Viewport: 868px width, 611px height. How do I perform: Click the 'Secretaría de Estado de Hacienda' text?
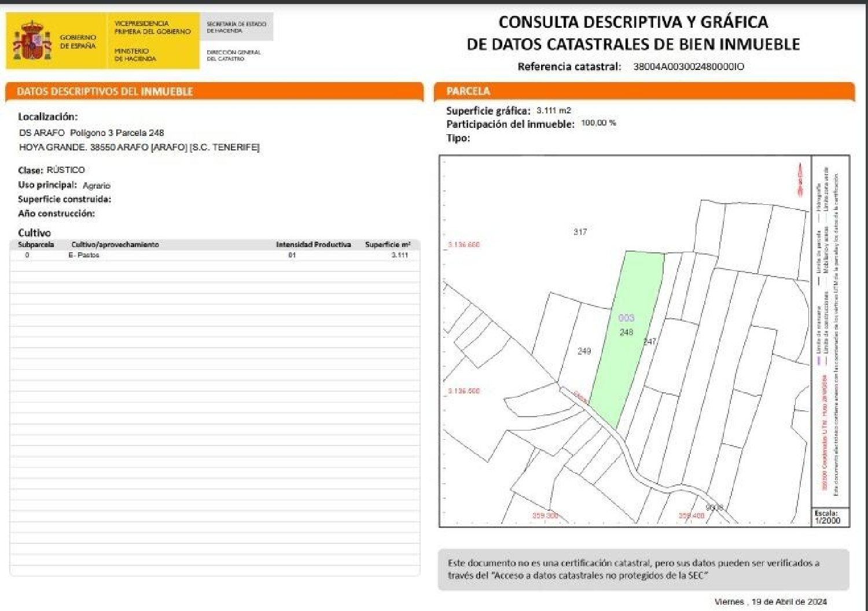pos(237,27)
